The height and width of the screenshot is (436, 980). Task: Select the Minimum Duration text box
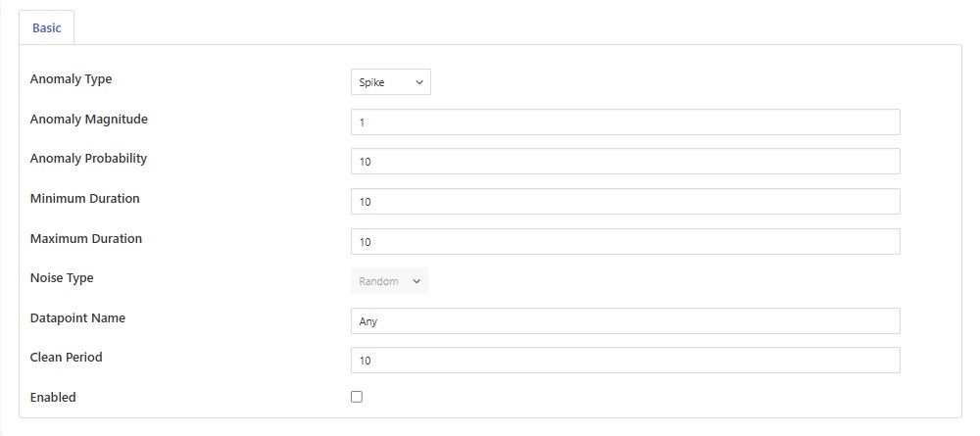[x=624, y=202]
